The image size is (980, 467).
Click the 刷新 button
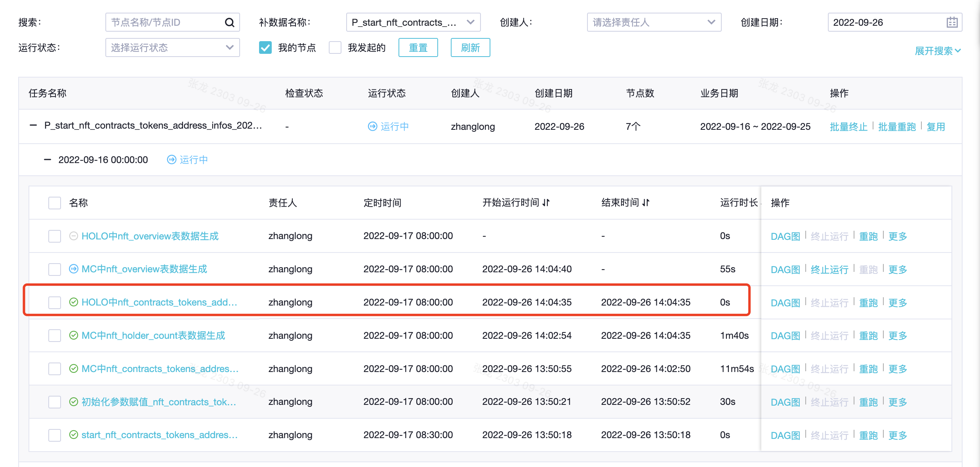[470, 47]
